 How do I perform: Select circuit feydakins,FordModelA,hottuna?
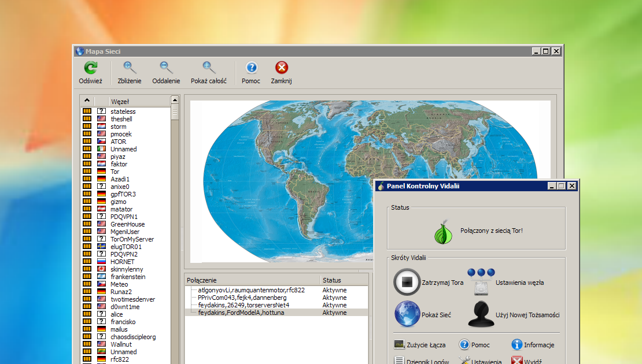pyautogui.click(x=241, y=313)
